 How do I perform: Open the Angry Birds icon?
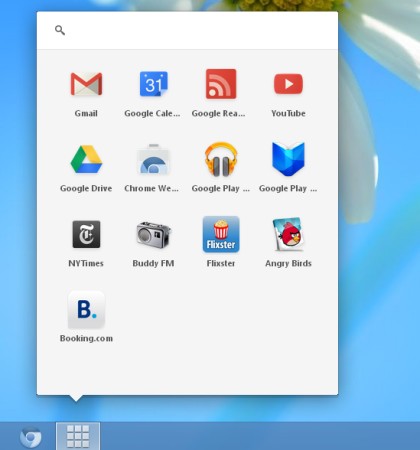click(x=288, y=234)
